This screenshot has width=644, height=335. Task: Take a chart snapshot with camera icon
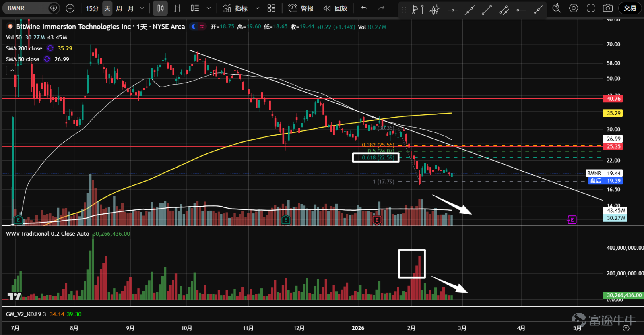point(608,8)
